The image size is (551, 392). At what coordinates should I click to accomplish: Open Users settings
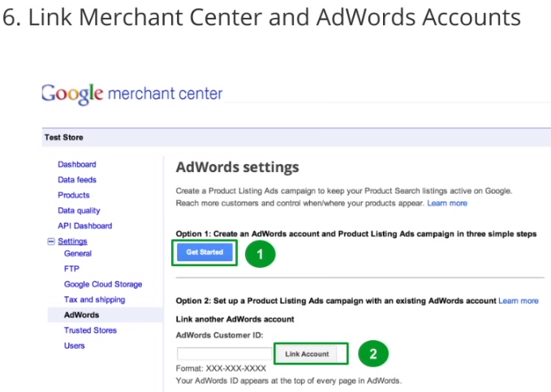click(74, 346)
